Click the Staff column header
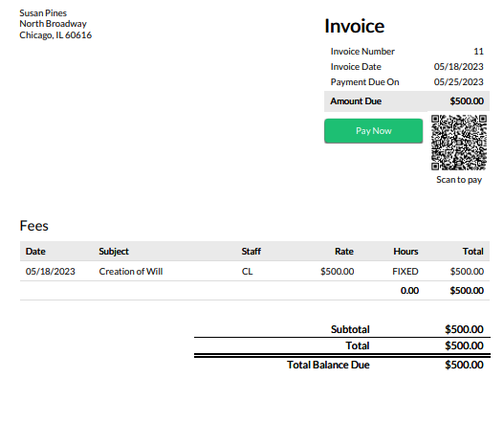Image resolution: width=504 pixels, height=422 pixels. coord(251,252)
